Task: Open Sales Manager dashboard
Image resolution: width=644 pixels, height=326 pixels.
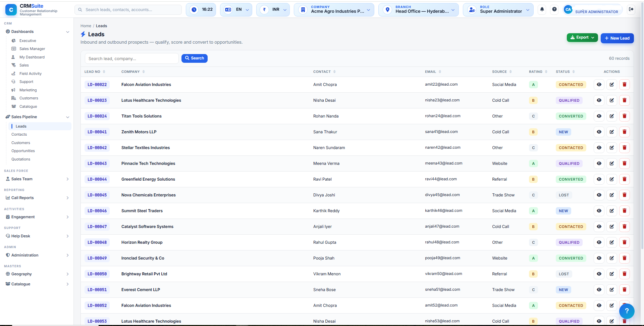Action: (32, 49)
